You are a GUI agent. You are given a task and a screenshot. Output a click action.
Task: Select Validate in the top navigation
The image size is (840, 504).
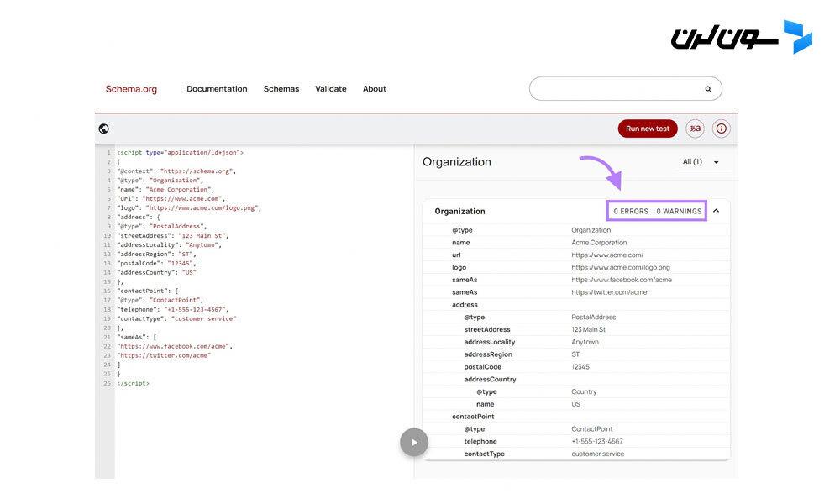coord(330,89)
